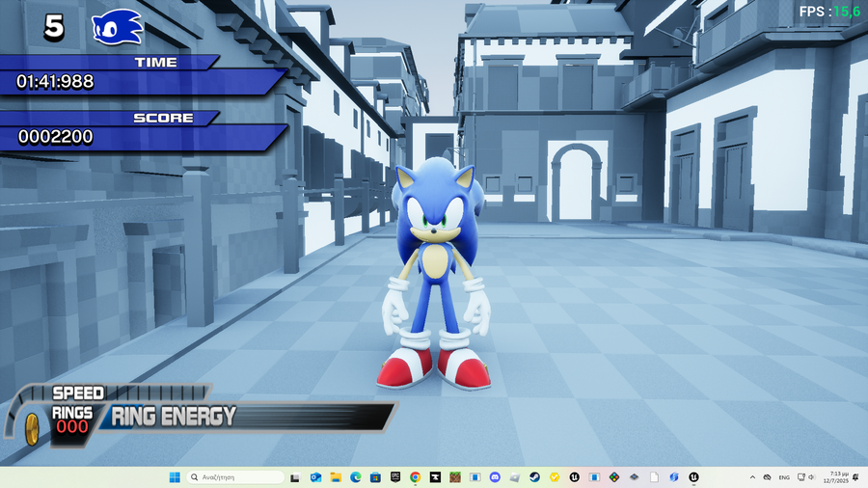Launch Minecraft from the taskbar
868x488 pixels.
tap(455, 477)
